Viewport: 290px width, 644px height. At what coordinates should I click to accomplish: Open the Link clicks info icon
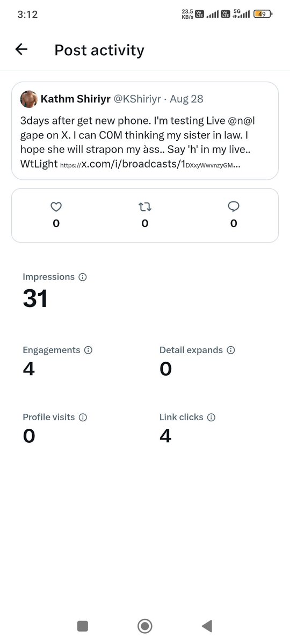211,417
